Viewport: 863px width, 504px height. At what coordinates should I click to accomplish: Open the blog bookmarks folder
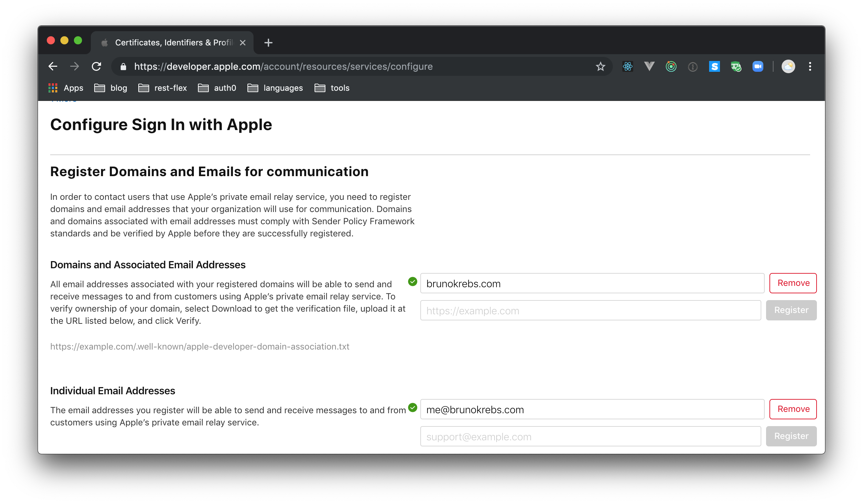tap(111, 88)
